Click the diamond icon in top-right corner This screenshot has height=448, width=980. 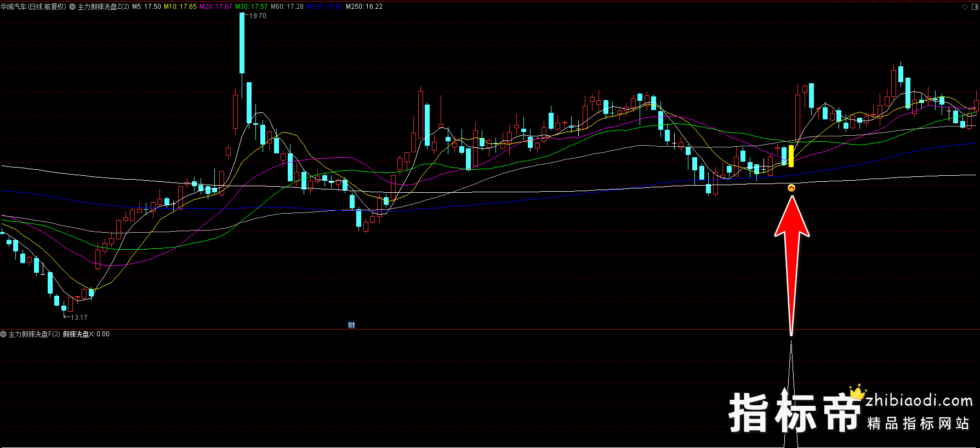pyautogui.click(x=965, y=7)
